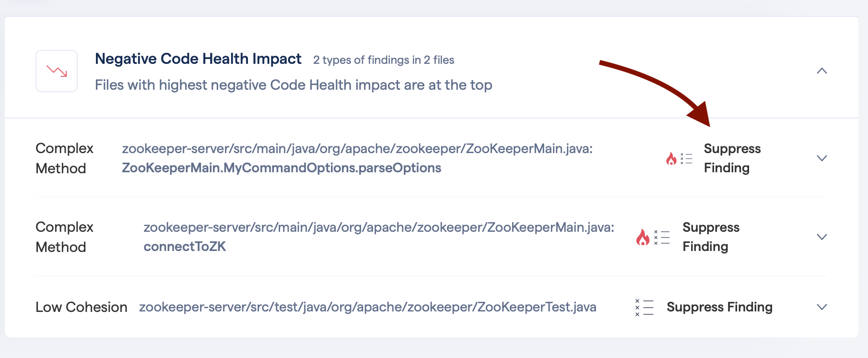Click the first Complex Method label

tap(64, 158)
